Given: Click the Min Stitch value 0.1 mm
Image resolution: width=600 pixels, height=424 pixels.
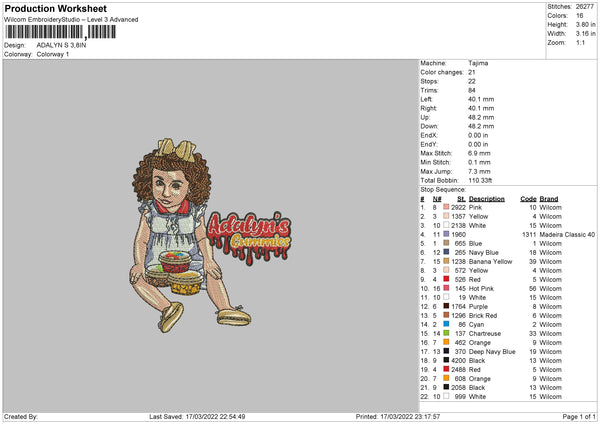Looking at the screenshot, I should (x=479, y=162).
